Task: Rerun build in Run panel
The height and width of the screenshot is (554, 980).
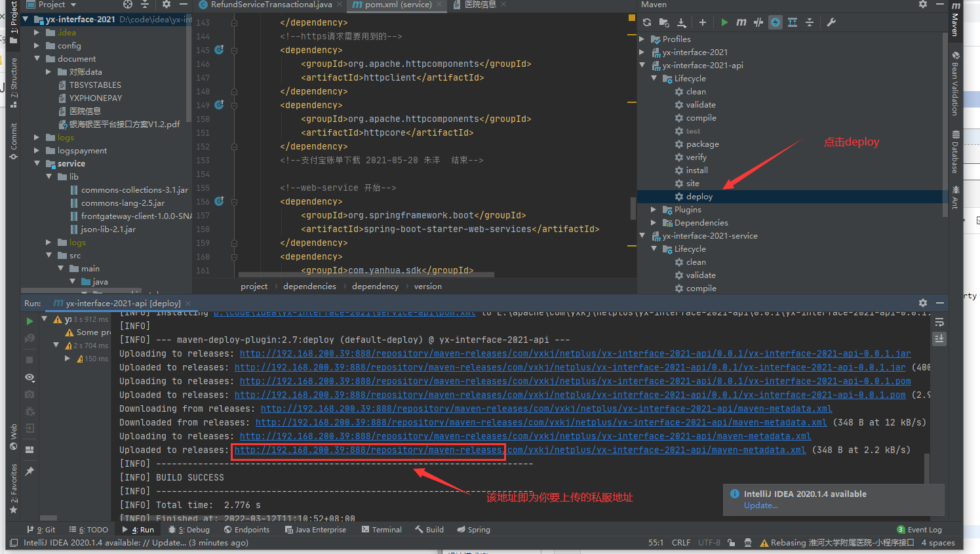Action: (29, 321)
